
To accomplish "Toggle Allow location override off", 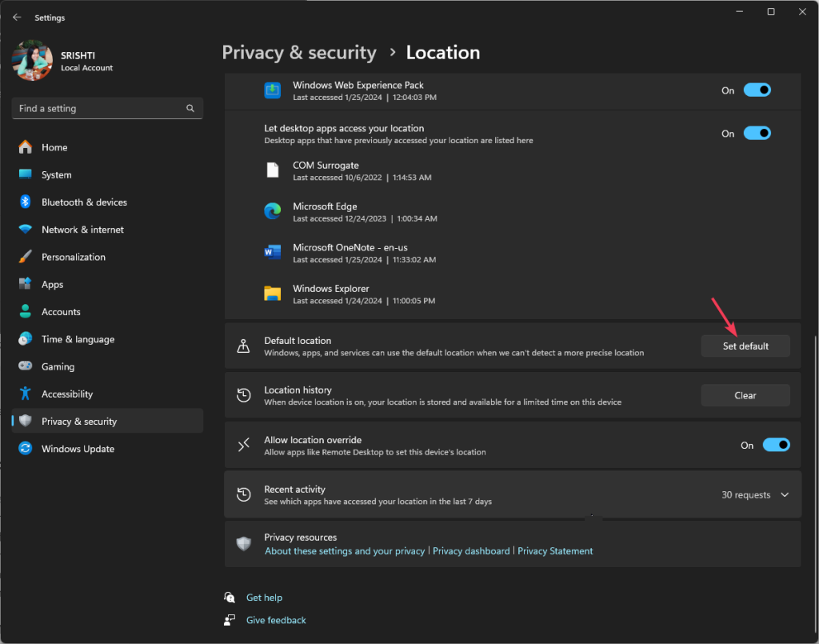I will tap(776, 445).
